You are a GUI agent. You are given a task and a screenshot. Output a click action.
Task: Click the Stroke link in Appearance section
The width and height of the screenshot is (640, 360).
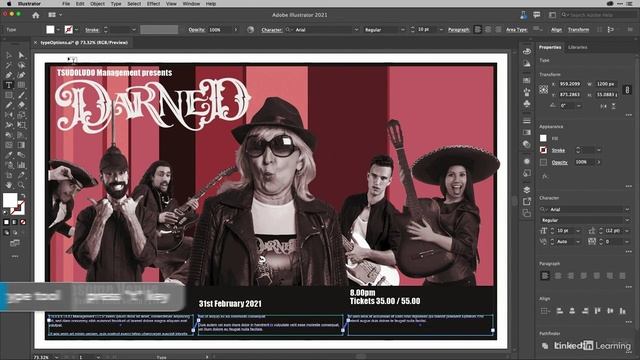click(558, 150)
